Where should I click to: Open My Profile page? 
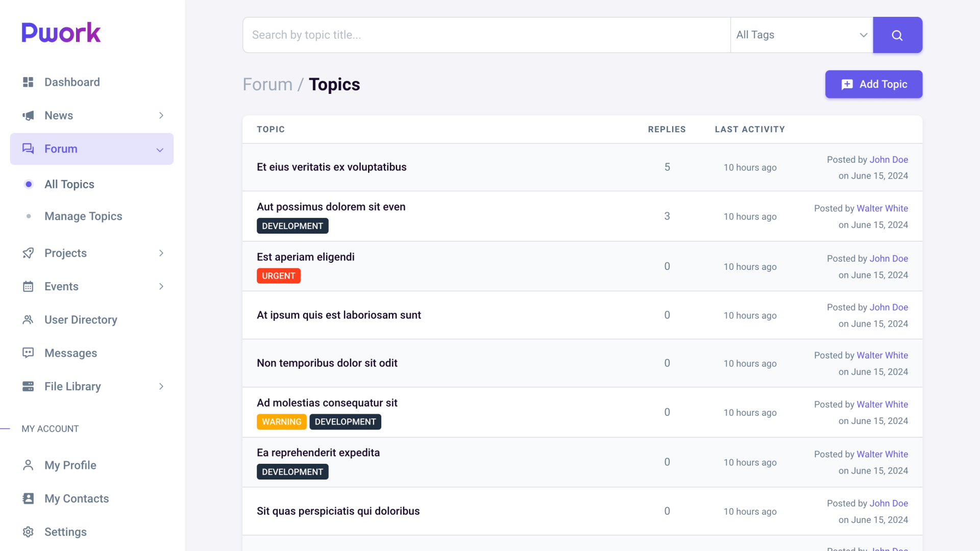92,465
